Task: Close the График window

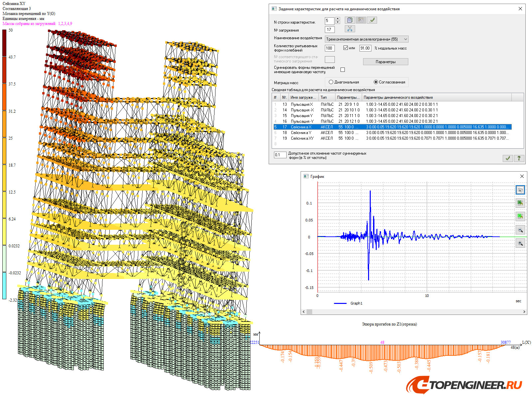Action: (x=522, y=176)
